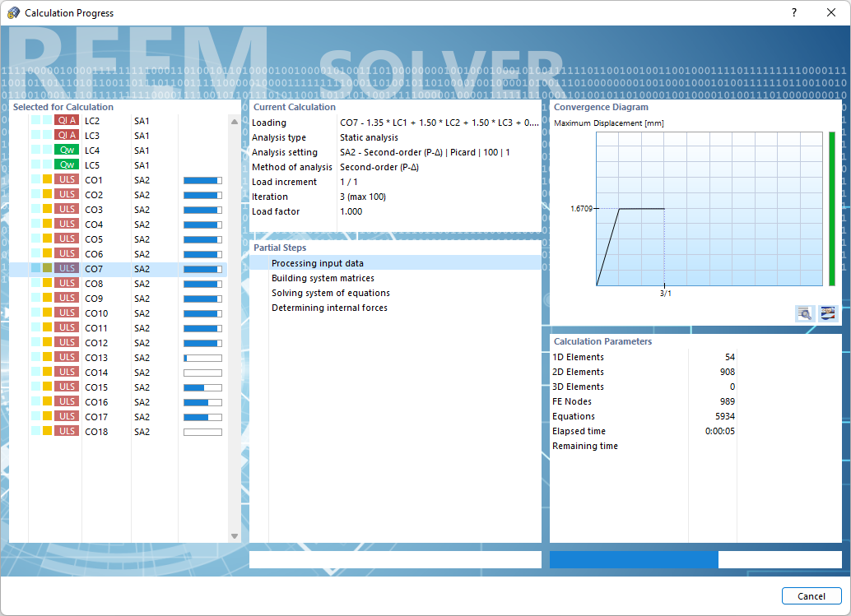Cancel the running calculation

[811, 595]
